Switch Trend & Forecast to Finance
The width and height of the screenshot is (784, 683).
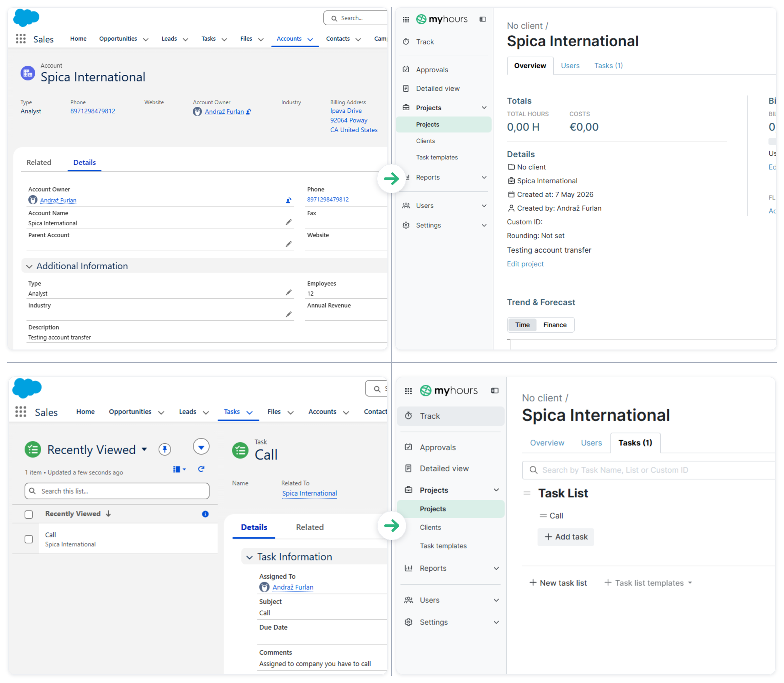[x=555, y=325]
